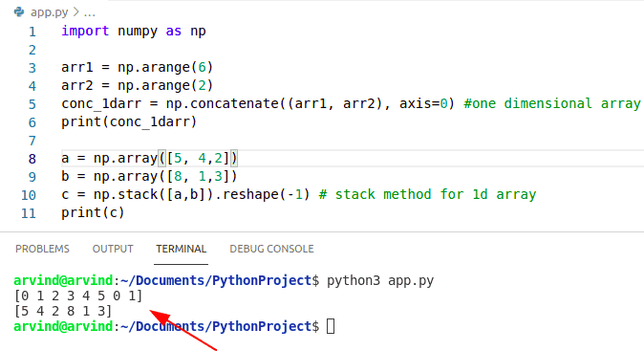This screenshot has height=351, width=644.
Task: Expand the breadcrumb chevron after app.py
Action: 76,11
